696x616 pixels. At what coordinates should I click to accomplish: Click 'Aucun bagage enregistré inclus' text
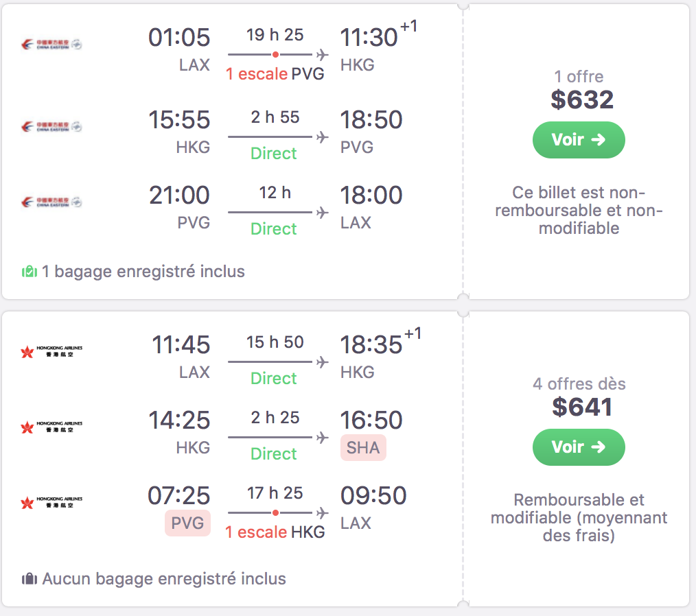[164, 579]
